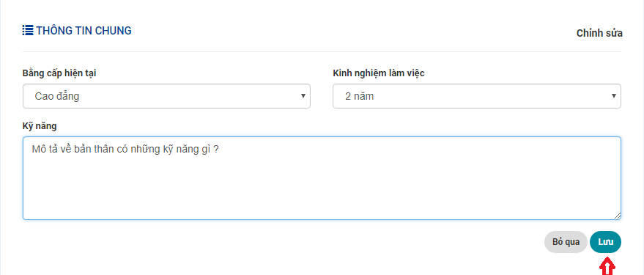The image size is (644, 275).
Task: Click the divider line under the header
Action: 322,51
